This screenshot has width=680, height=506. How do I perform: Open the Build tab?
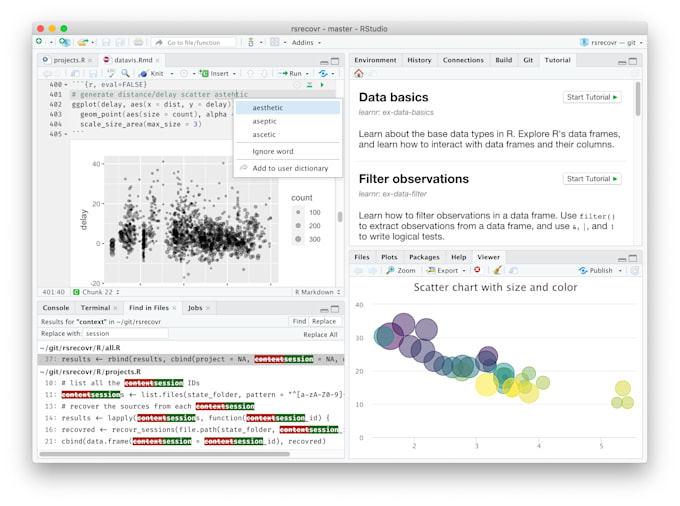point(503,60)
